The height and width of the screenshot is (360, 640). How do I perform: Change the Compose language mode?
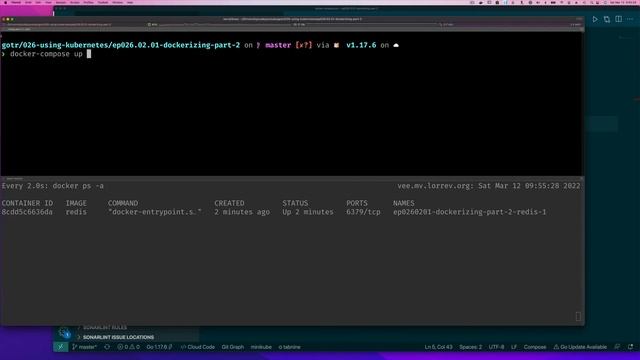click(x=535, y=347)
